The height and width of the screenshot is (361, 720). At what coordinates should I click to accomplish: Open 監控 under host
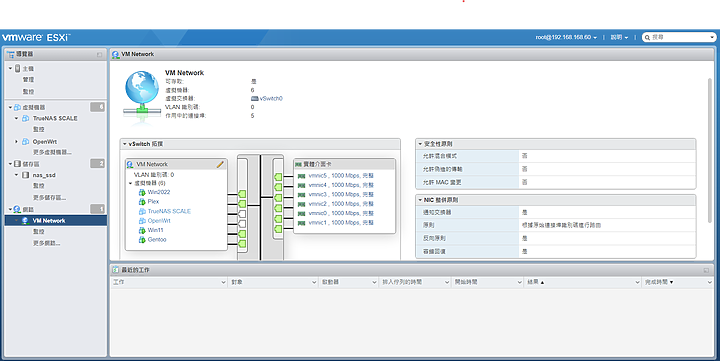[x=28, y=91]
